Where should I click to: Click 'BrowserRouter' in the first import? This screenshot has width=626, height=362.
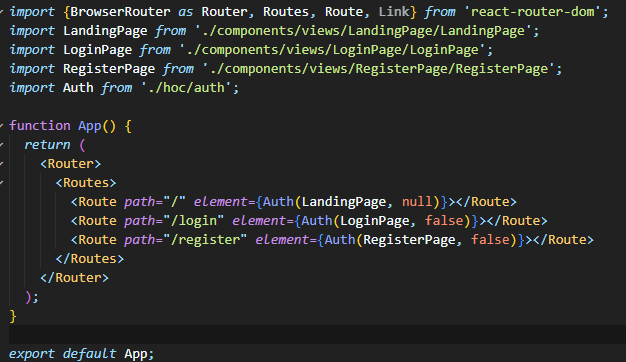coord(120,12)
